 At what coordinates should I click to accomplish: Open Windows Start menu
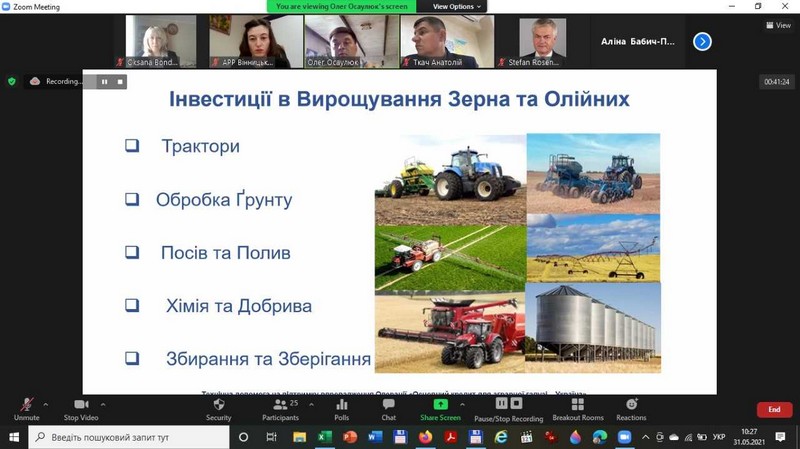pos(14,437)
